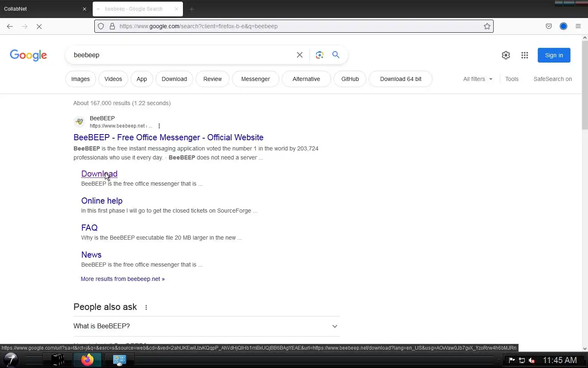Open the FAQ sitelink
The image size is (588, 368).
pyautogui.click(x=89, y=228)
